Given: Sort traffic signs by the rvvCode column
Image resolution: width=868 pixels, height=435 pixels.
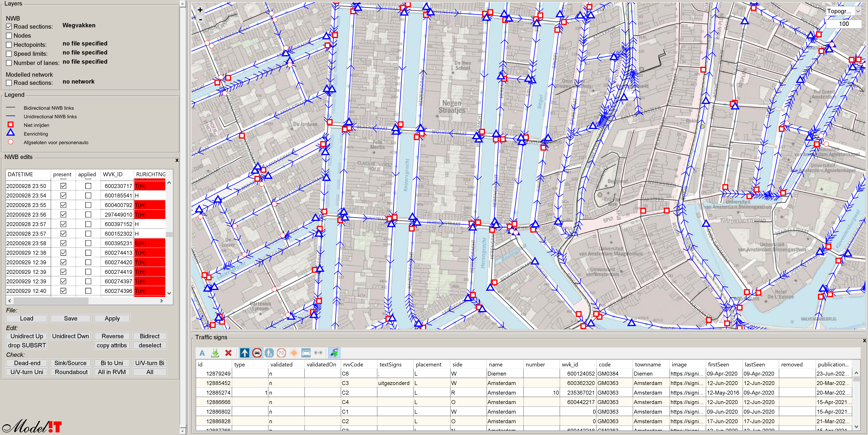Looking at the screenshot, I should (359, 365).
